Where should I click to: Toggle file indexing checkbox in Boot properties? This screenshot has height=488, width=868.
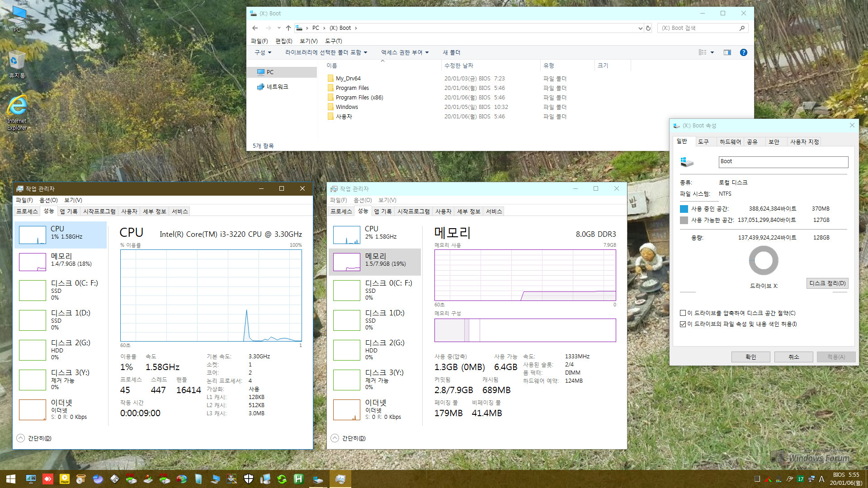point(683,324)
